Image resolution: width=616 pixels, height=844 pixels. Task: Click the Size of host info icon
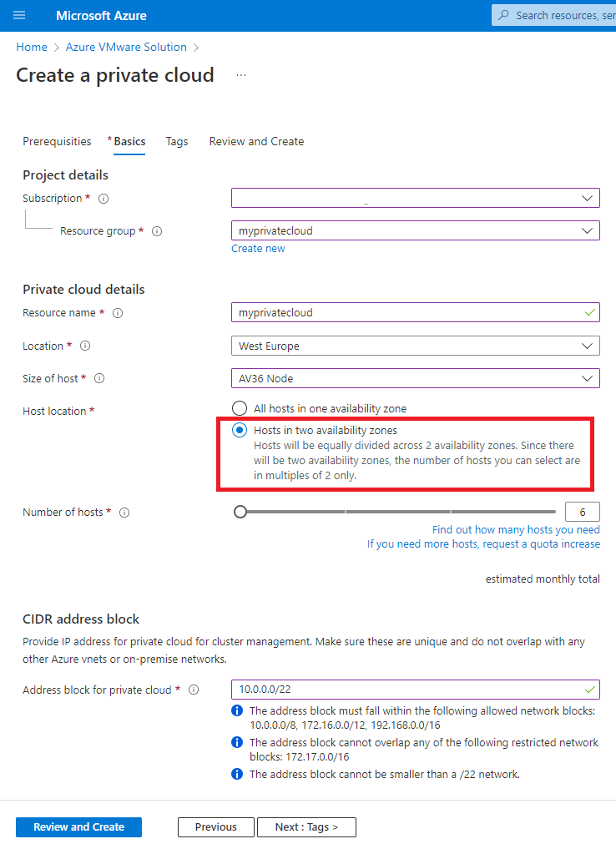98,378
